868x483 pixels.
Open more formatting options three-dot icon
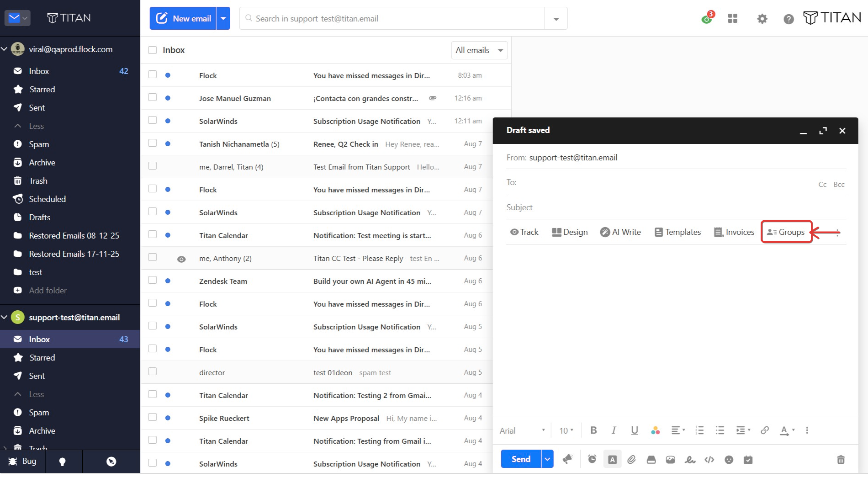tap(807, 430)
